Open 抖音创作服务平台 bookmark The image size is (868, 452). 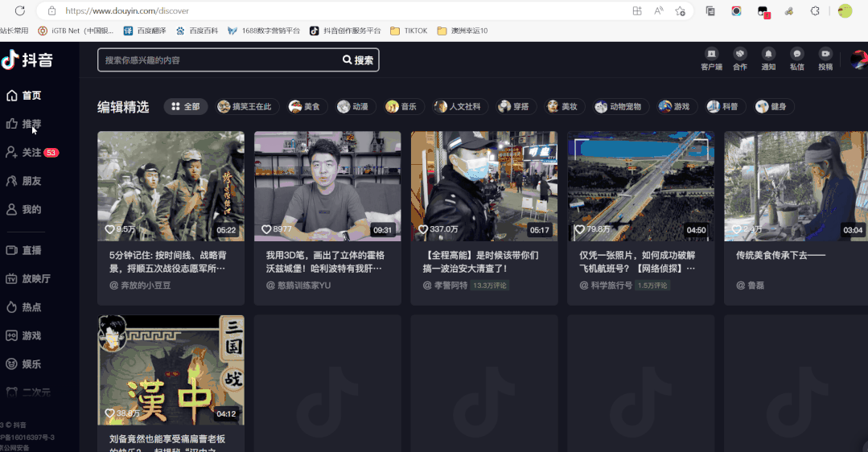tap(345, 31)
